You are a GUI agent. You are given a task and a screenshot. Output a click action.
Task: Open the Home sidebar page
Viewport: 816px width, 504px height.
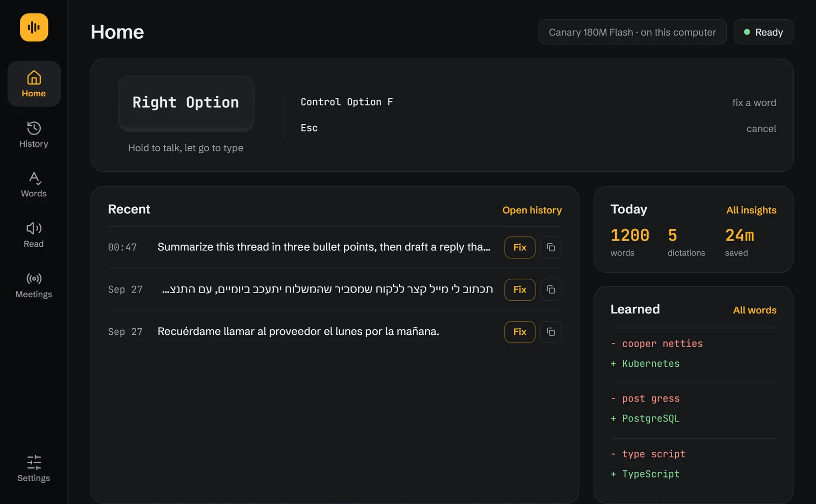(x=34, y=84)
